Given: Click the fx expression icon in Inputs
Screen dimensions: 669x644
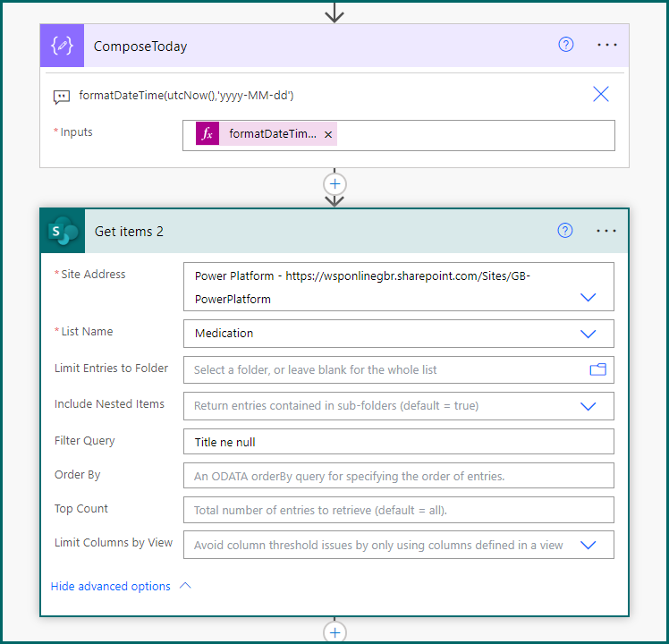Looking at the screenshot, I should [x=207, y=133].
